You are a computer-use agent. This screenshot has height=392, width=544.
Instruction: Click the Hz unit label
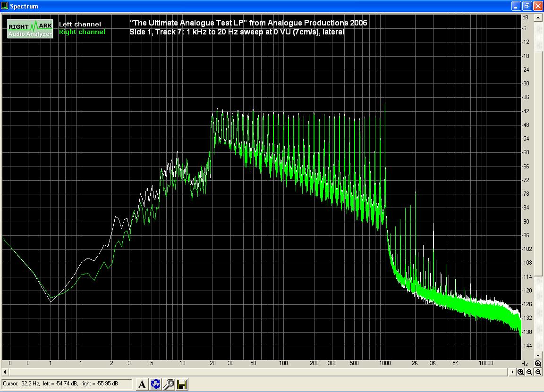tap(525, 364)
